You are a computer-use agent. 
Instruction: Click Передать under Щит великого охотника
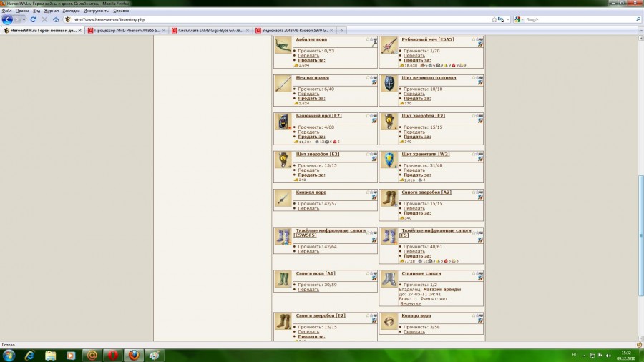coord(414,94)
